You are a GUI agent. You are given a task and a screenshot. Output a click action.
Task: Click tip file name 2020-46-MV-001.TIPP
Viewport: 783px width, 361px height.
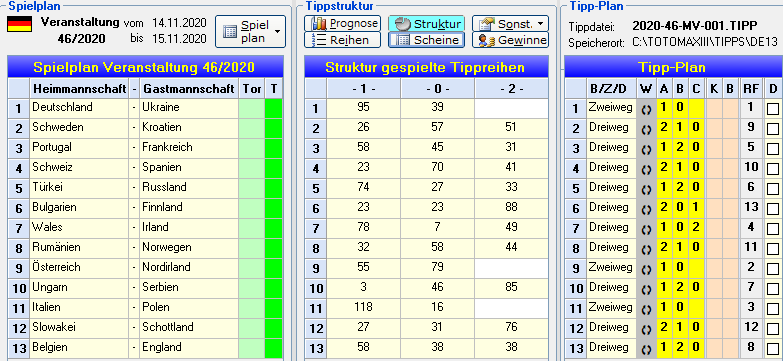[x=695, y=25]
